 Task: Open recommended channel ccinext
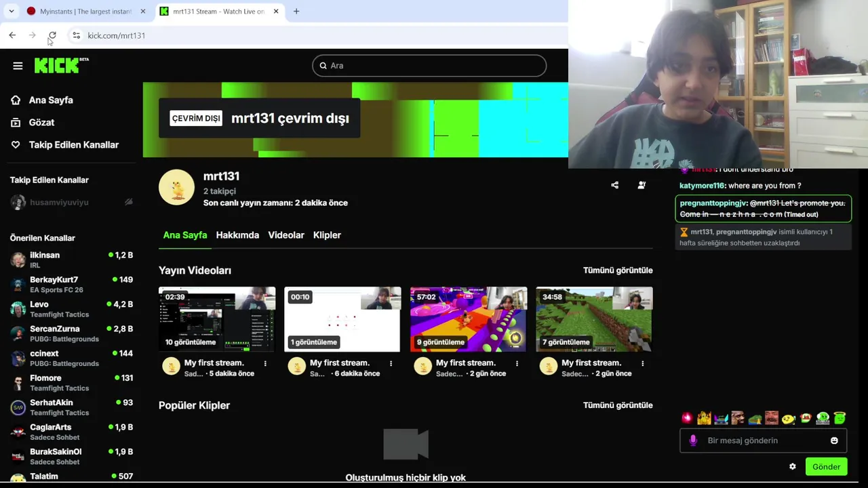pyautogui.click(x=71, y=358)
